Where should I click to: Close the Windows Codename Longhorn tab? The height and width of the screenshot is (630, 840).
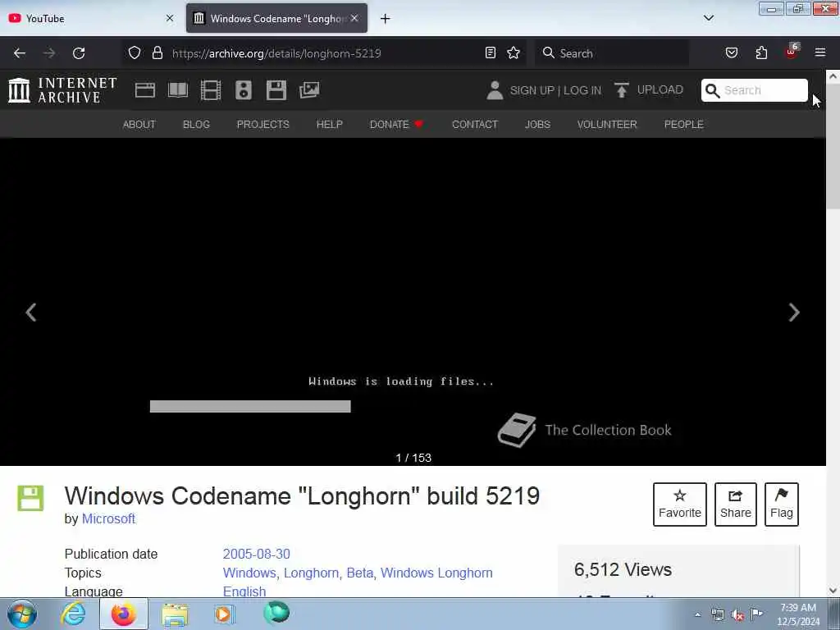click(x=354, y=18)
